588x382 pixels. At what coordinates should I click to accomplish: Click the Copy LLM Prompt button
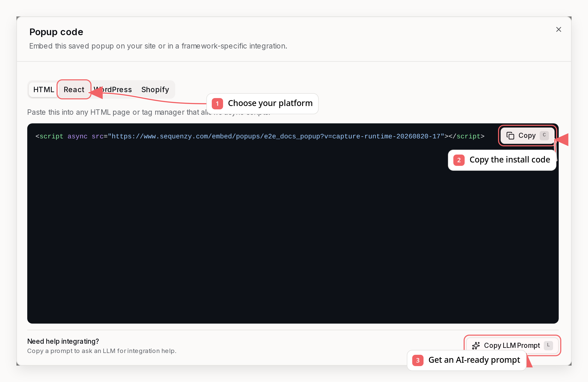[x=512, y=345]
